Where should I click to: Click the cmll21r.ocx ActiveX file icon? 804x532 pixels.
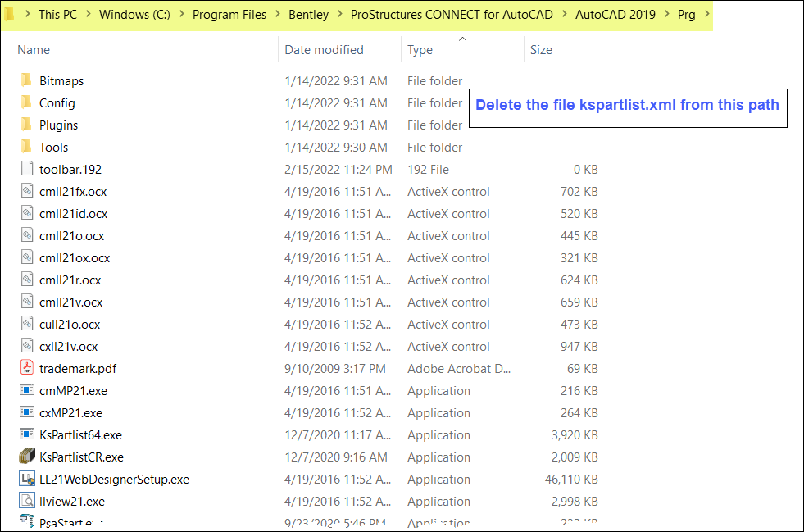click(x=27, y=279)
